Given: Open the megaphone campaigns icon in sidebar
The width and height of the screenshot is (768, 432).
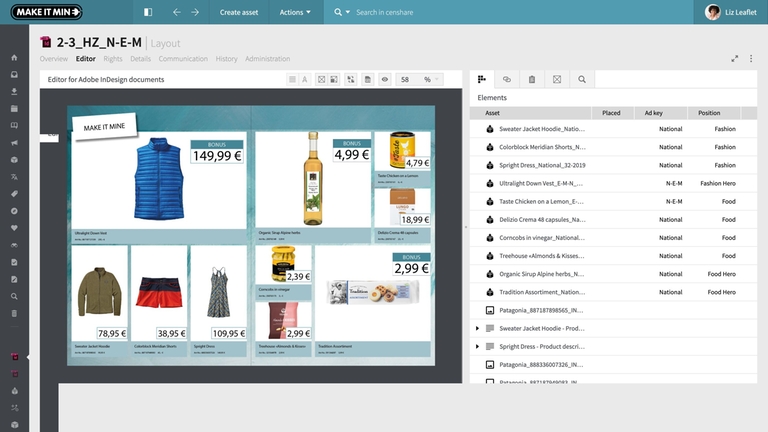Looking at the screenshot, I should click(14, 143).
